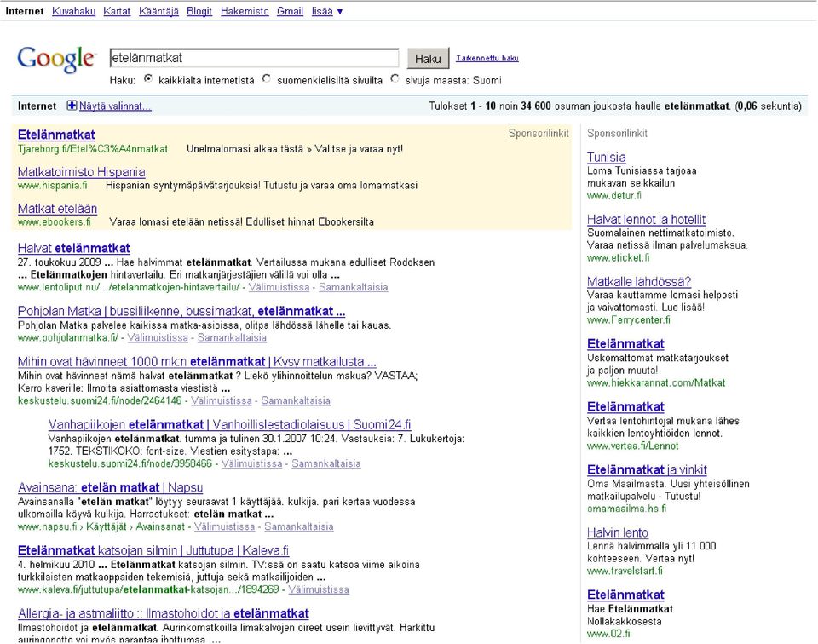Open 'Tarkennettu haku' advanced search link

487,59
